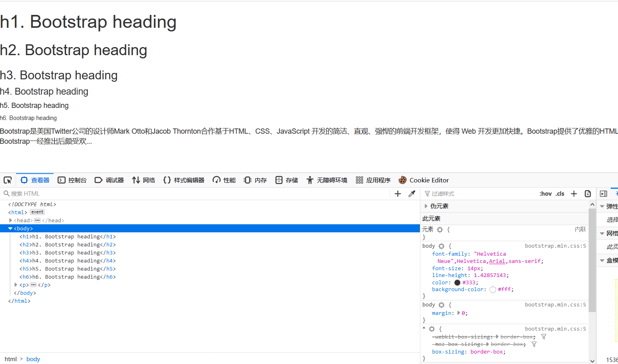
Task: Click the 网络 panel icon
Action: coord(143,180)
